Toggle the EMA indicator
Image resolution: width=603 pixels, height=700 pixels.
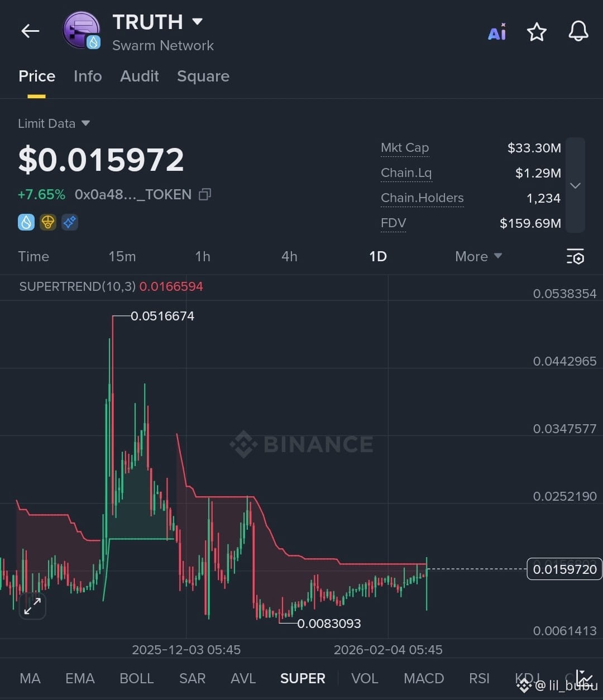[x=80, y=678]
